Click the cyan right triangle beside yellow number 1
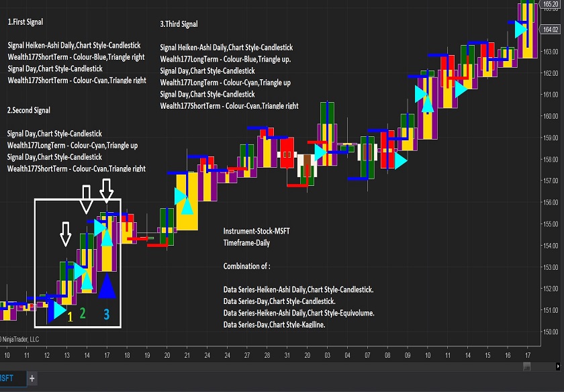The height and width of the screenshot is (392, 564). click(x=57, y=311)
